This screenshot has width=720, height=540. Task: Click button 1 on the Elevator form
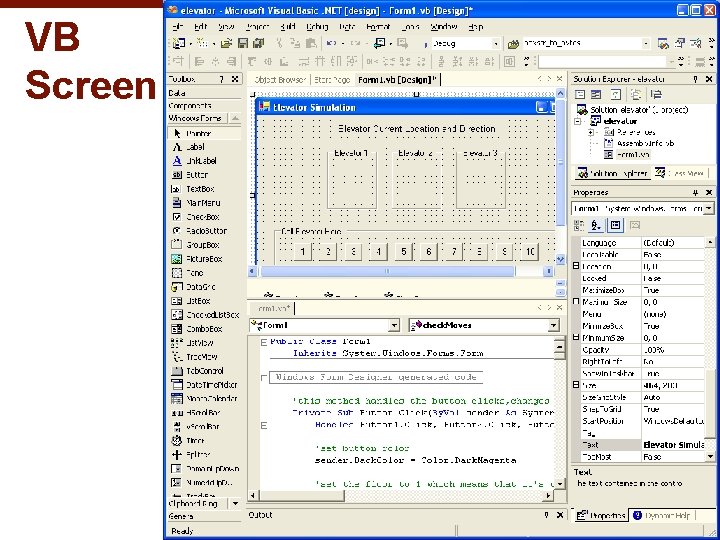pos(303,251)
